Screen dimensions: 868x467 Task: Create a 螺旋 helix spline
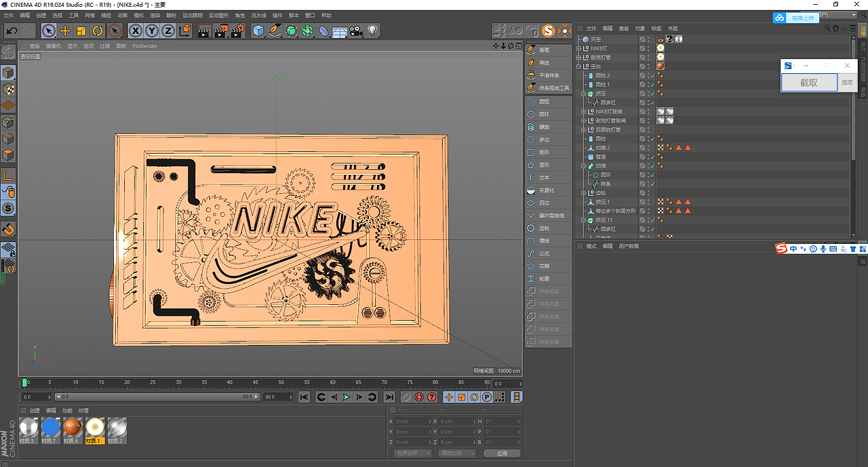pyautogui.click(x=548, y=127)
